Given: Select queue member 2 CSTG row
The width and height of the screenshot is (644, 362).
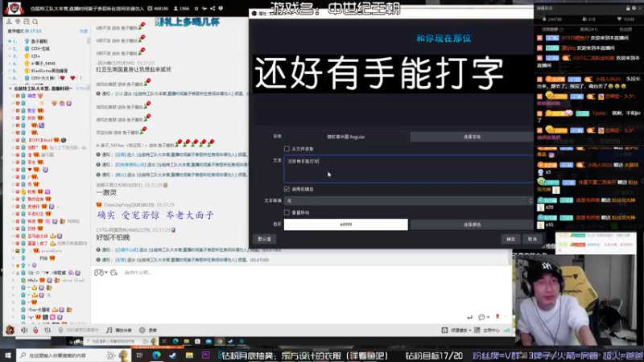Looking at the screenshot, I should coord(47,48).
